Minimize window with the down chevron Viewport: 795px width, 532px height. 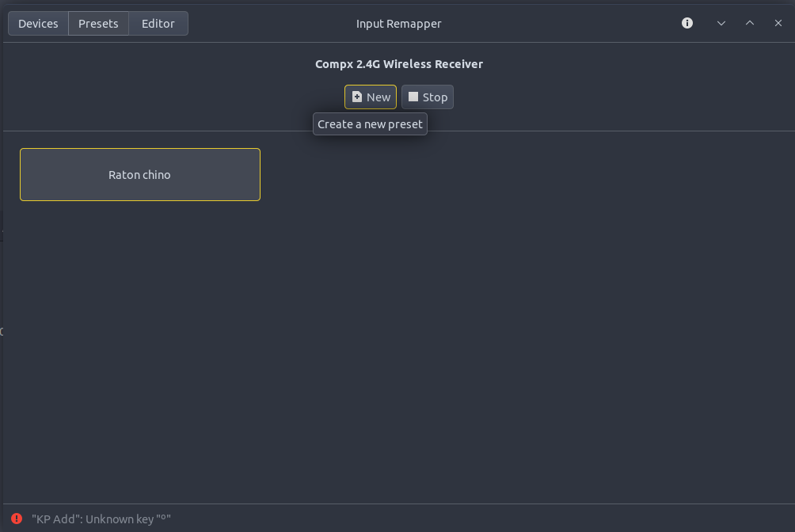point(721,23)
